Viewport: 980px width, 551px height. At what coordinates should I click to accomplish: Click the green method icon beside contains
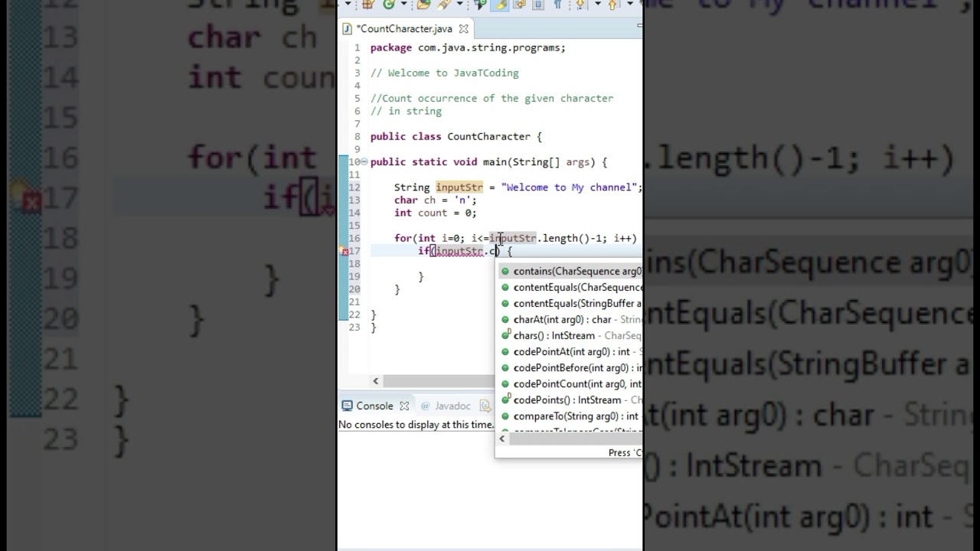coord(505,272)
